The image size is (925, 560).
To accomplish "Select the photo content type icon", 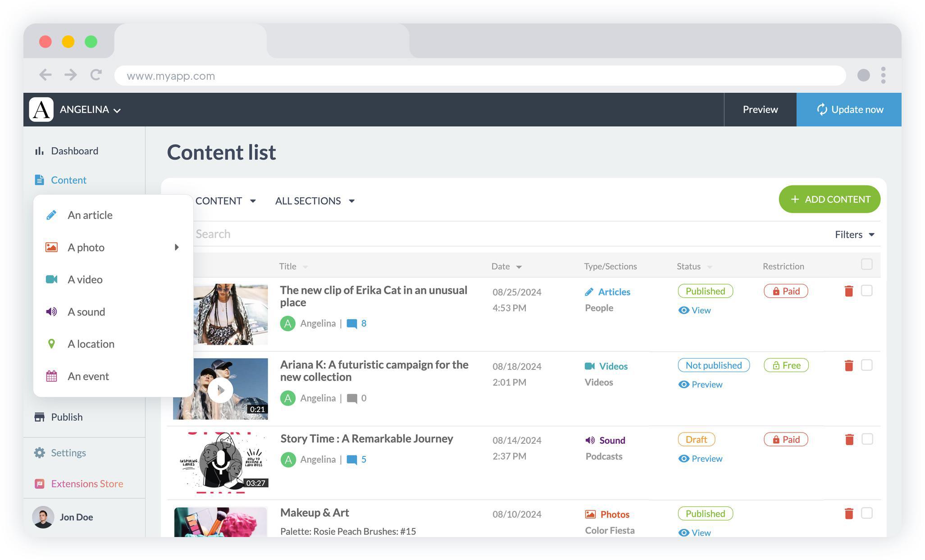I will click(x=51, y=246).
